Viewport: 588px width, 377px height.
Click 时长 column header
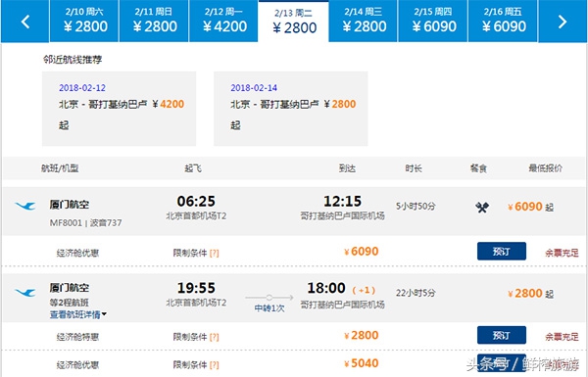414,168
